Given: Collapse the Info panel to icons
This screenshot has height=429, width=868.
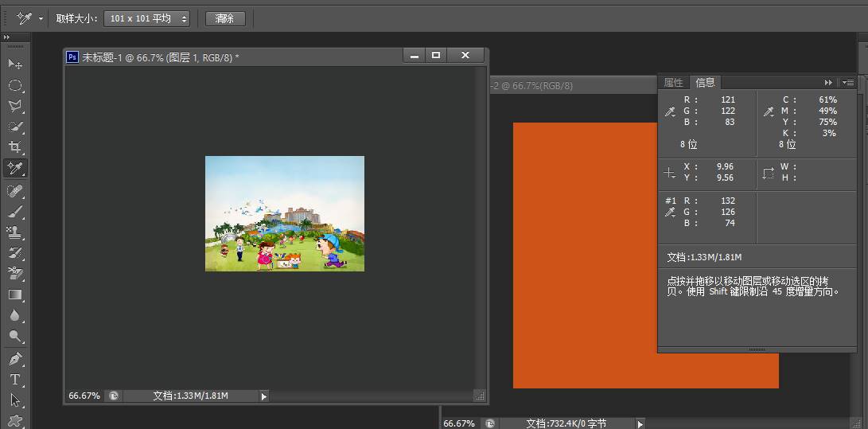Looking at the screenshot, I should pyautogui.click(x=828, y=83).
